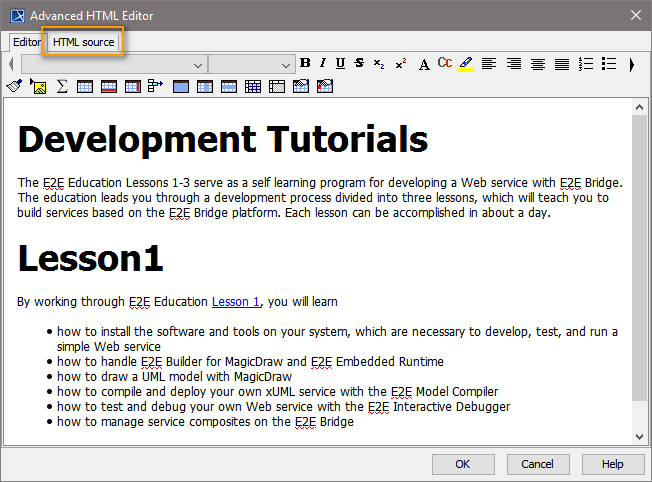Pick text highlight color
Image resolution: width=652 pixels, height=482 pixels.
tap(466, 64)
